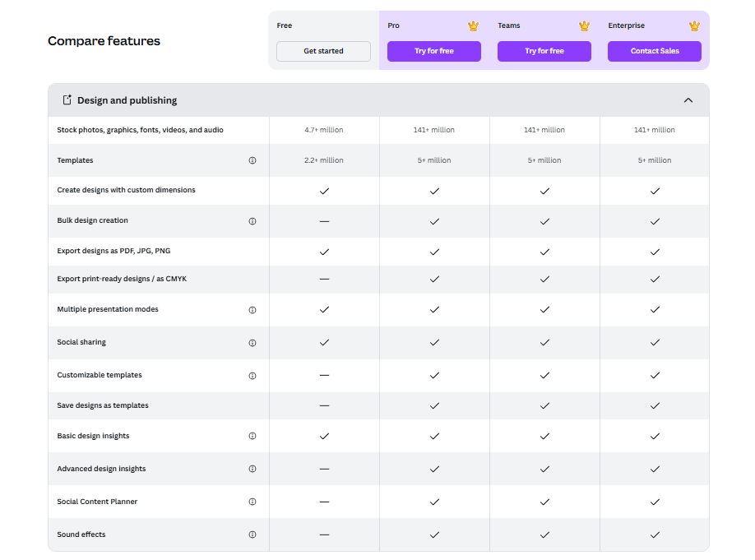This screenshot has height=560, width=755.
Task: Click the Social sharing info icon
Action: (252, 342)
